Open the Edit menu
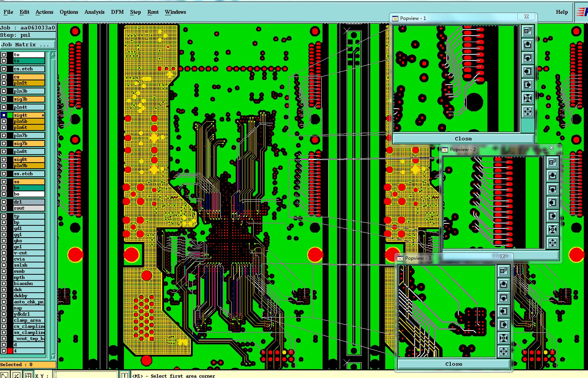 (x=24, y=12)
